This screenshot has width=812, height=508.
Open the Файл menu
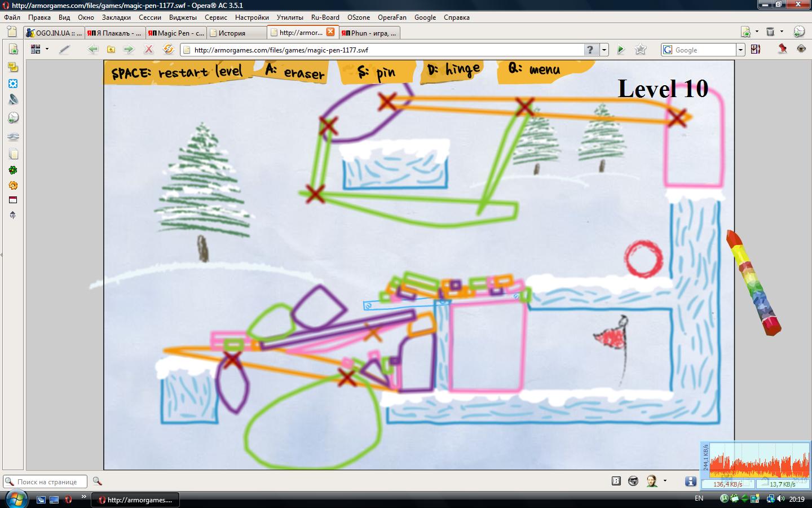point(12,17)
